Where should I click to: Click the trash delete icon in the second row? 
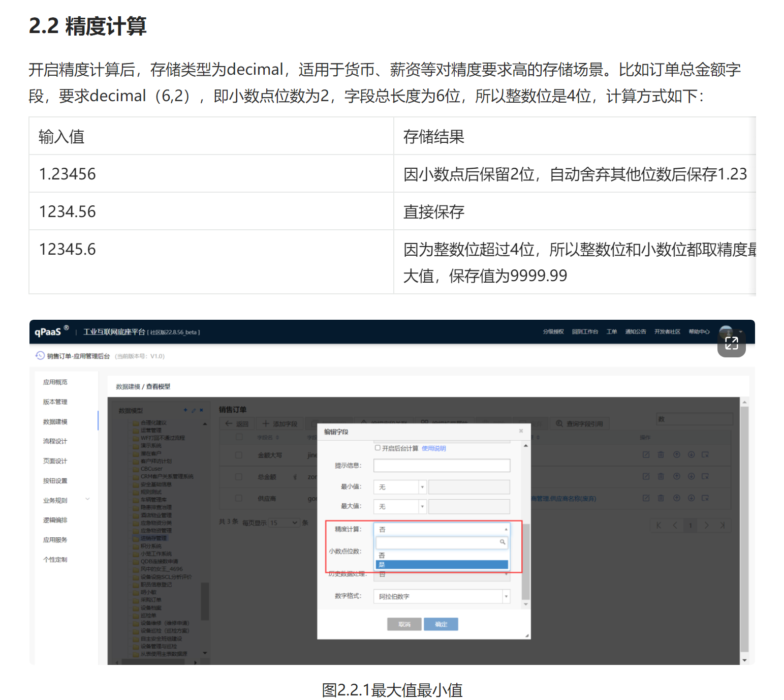[661, 476]
